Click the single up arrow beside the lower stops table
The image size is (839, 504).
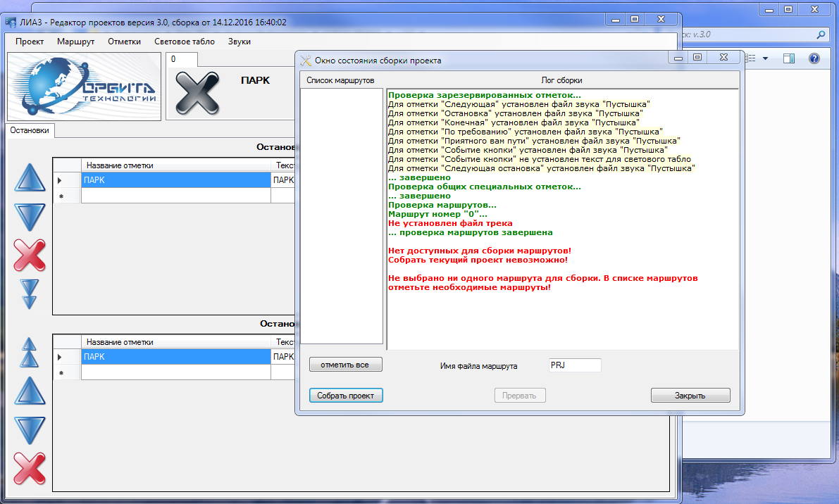tap(30, 391)
